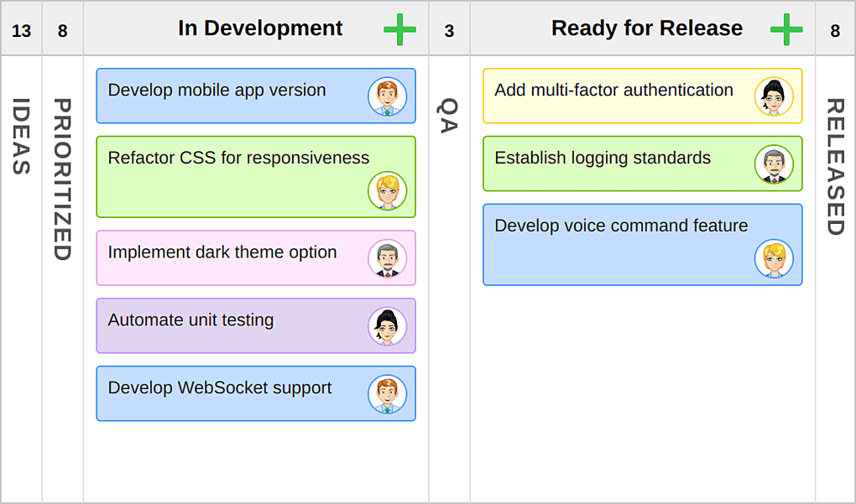
Task: Click avatar on Establish logging standards card
Action: click(774, 164)
